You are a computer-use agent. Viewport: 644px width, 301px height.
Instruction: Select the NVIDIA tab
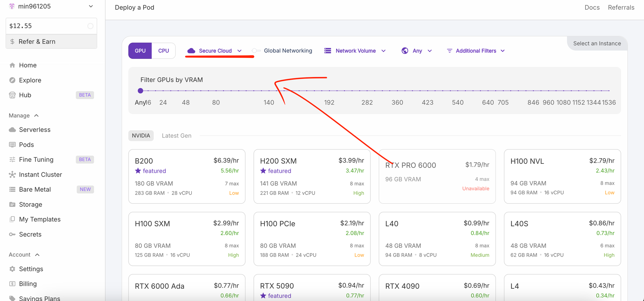click(x=141, y=136)
